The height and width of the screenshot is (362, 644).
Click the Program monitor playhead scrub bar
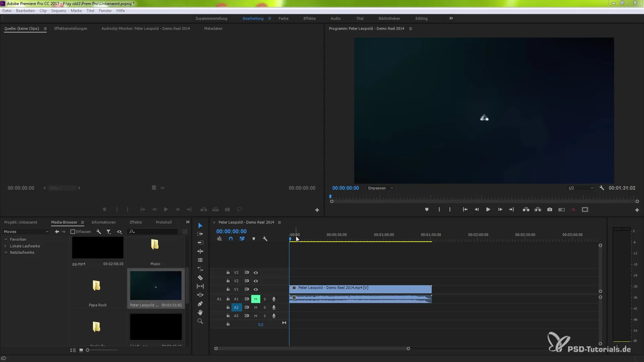(x=484, y=197)
